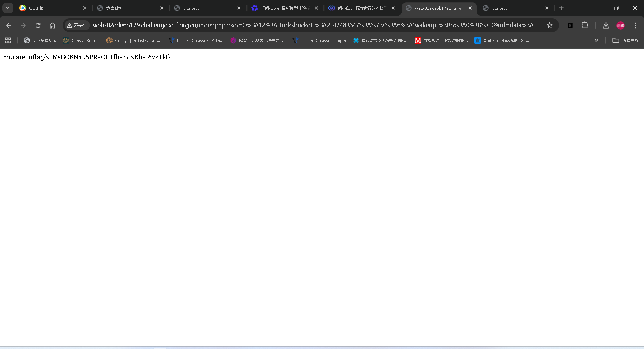Image resolution: width=644 pixels, height=349 pixels.
Task: Bookmark this page with star icon
Action: [550, 26]
